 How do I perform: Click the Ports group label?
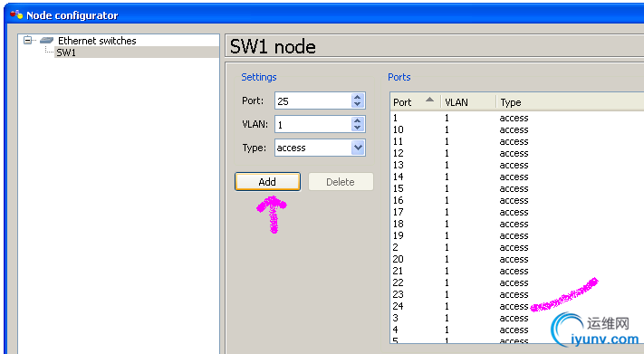coord(399,77)
